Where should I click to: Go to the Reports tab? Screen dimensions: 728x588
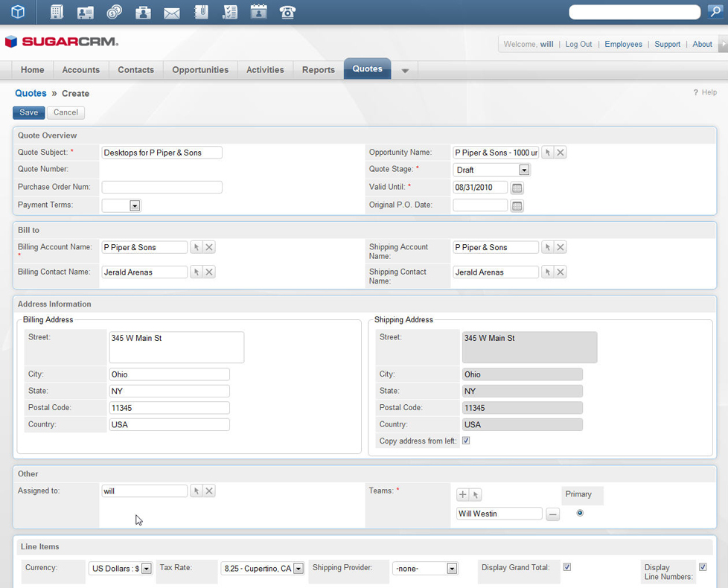(318, 70)
